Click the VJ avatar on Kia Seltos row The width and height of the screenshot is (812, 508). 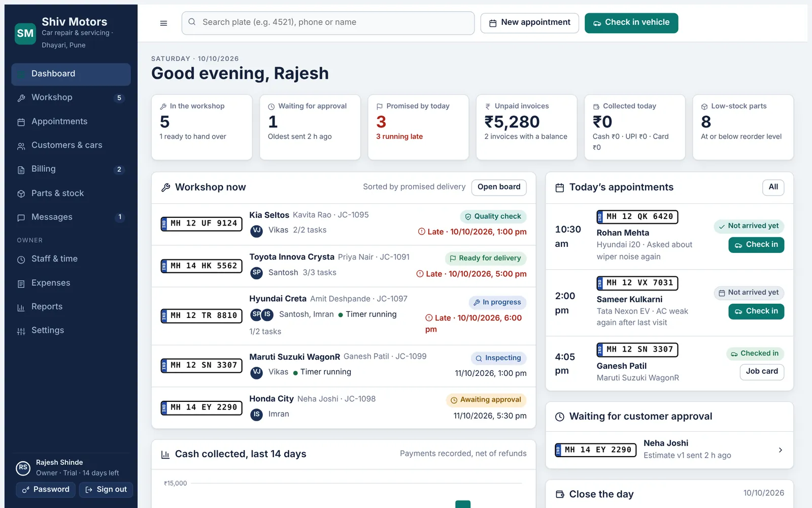257,231
